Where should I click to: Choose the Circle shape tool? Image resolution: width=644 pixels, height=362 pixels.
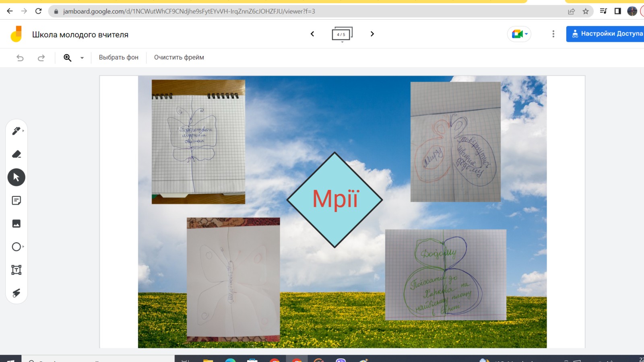pyautogui.click(x=16, y=247)
